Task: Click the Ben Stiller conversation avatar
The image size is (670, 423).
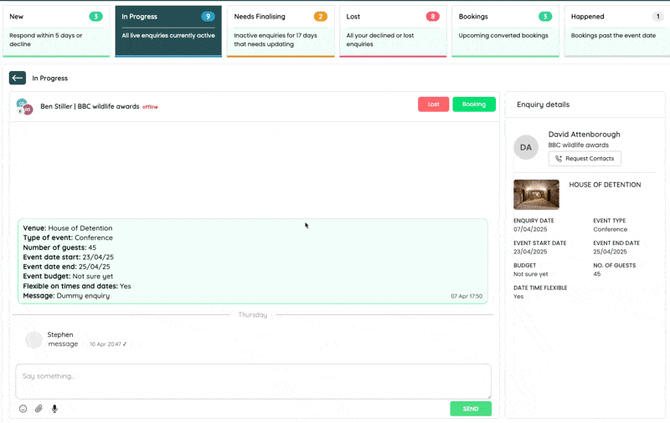Action: pyautogui.click(x=25, y=106)
